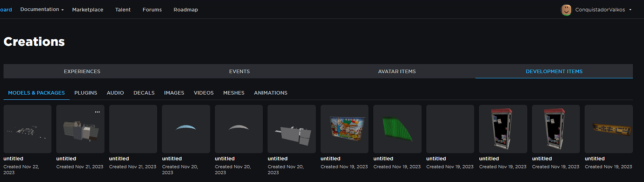This screenshot has height=182, width=644.
Task: Open the empty thumbnail created Nov 21
Action: click(x=133, y=129)
